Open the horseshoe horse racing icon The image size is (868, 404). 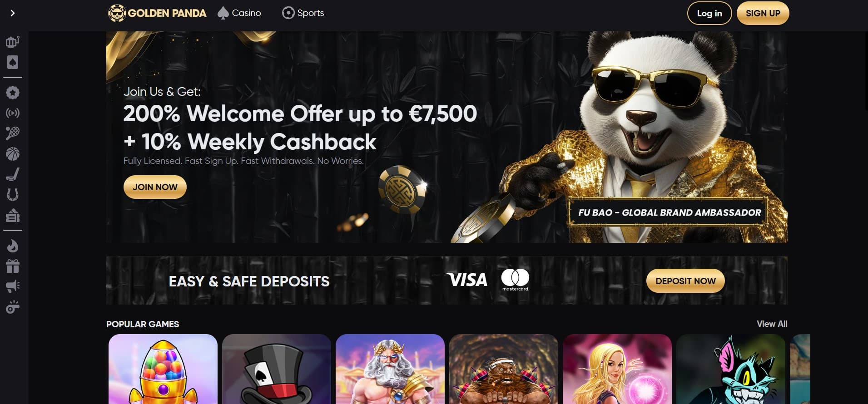[13, 195]
